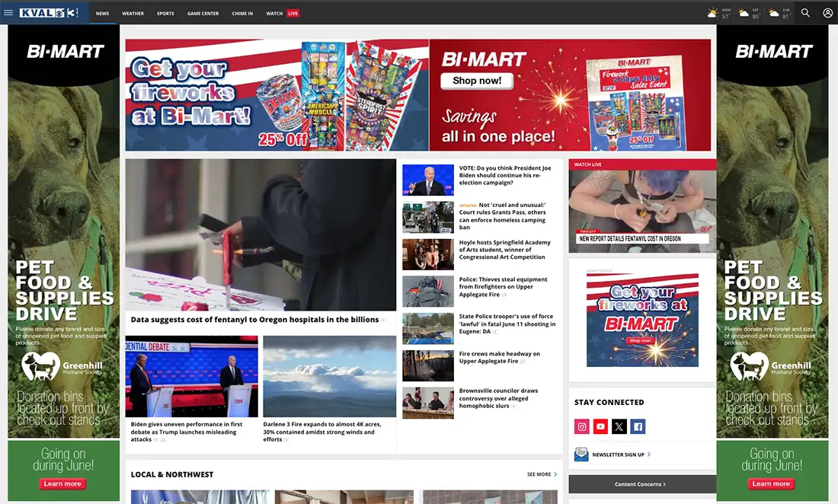Screen dimensions: 838x504
Task: Click the Local & Northwest section heading
Action: tap(172, 474)
